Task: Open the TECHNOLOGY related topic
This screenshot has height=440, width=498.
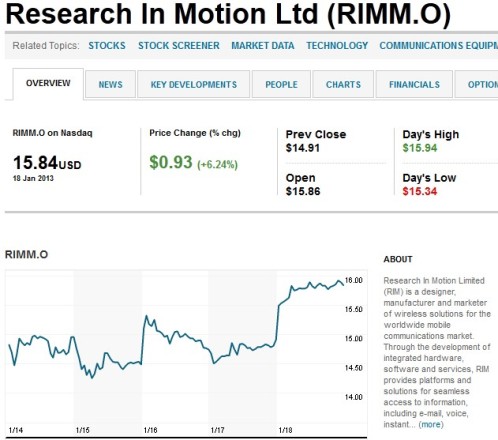Action: [337, 45]
